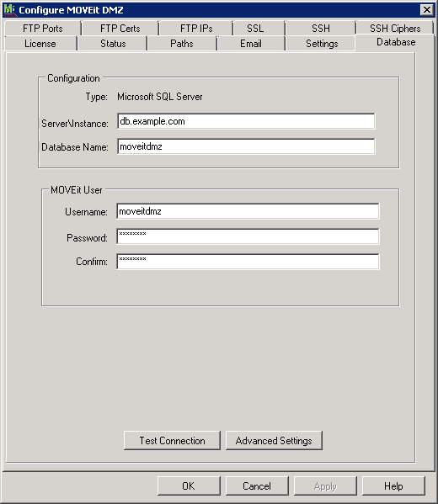The width and height of the screenshot is (438, 504).
Task: Close the Configure MOVEit DMZ dialog
Action: coord(427,10)
